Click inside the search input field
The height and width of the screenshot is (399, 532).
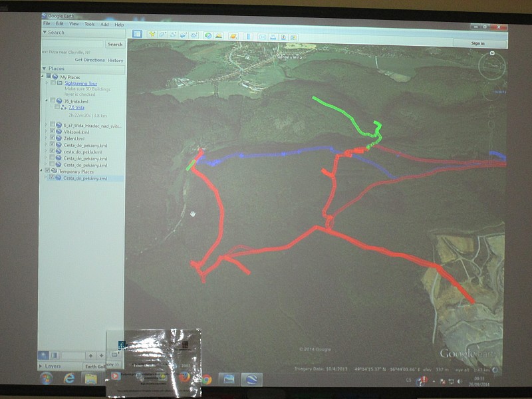[72, 44]
